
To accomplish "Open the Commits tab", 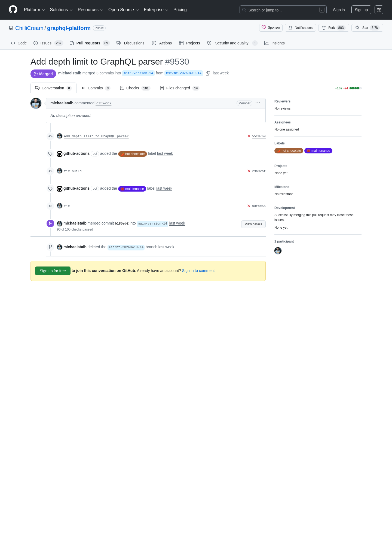I will 96,88.
